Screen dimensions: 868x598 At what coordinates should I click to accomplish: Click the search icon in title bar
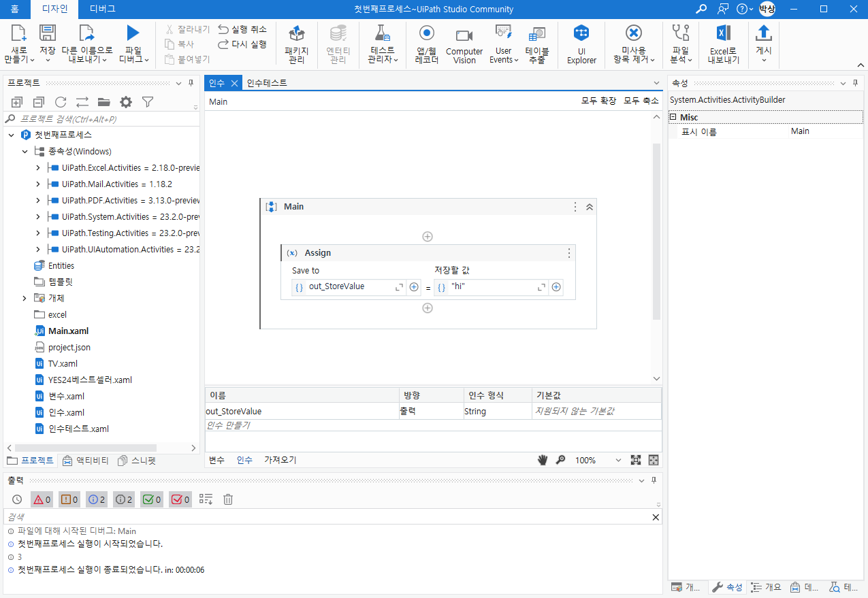701,9
